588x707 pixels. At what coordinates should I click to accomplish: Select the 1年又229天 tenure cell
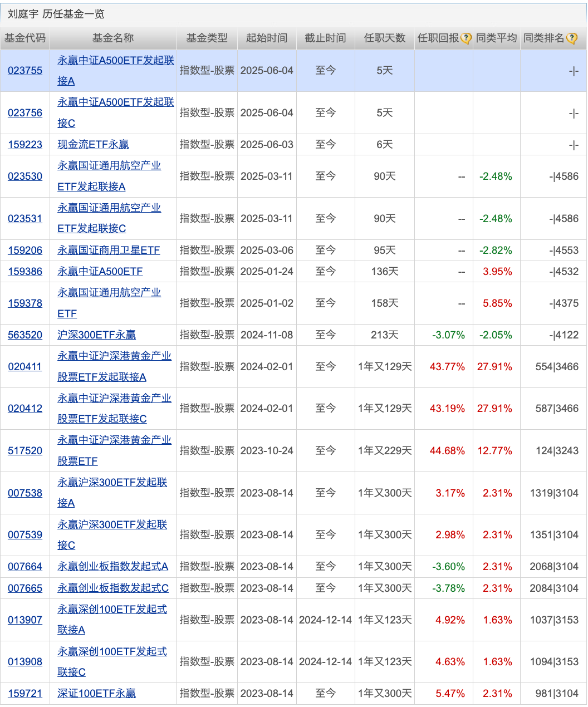[385, 451]
